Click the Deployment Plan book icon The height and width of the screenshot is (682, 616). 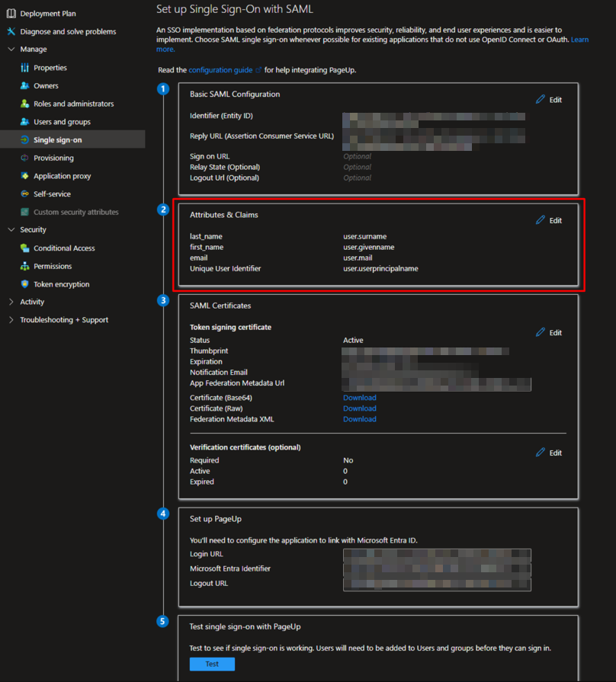(x=11, y=14)
